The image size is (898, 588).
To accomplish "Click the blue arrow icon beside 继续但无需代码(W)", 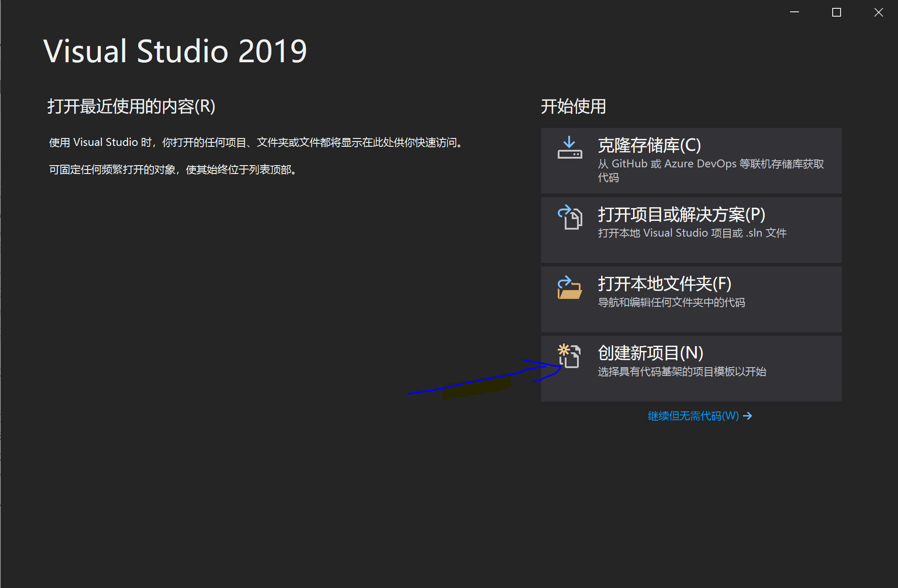I will click(747, 415).
